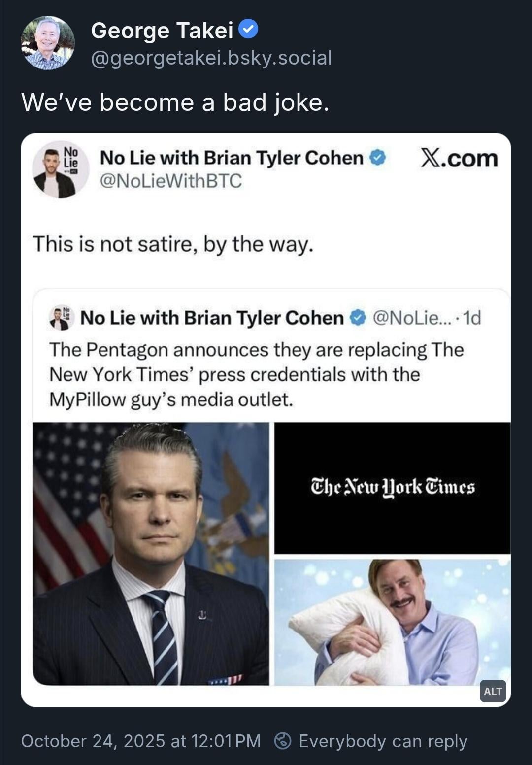Open the man hugging pillow photo
Image resolution: width=532 pixels, height=765 pixels.
point(392,622)
